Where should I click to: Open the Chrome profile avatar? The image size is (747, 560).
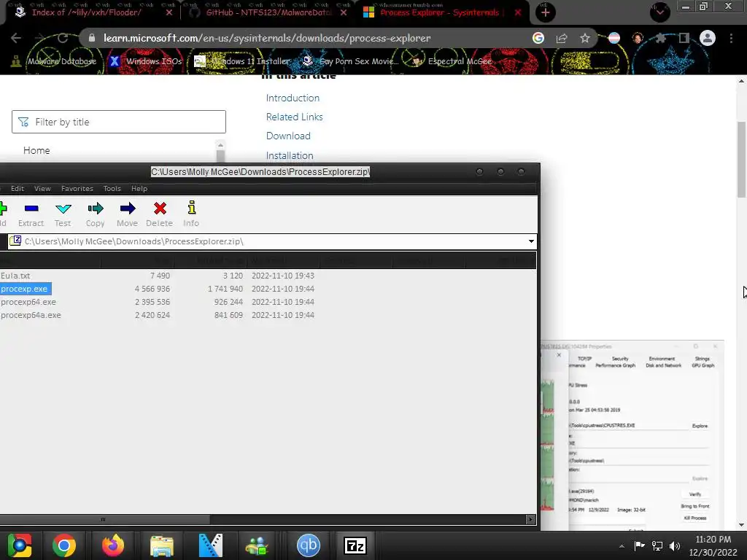click(x=708, y=38)
